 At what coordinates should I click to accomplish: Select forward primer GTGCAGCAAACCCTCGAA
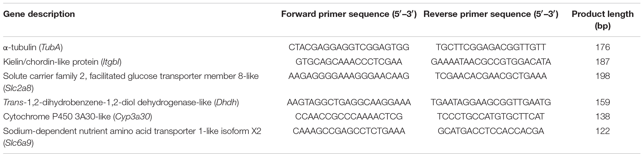[349, 62]
